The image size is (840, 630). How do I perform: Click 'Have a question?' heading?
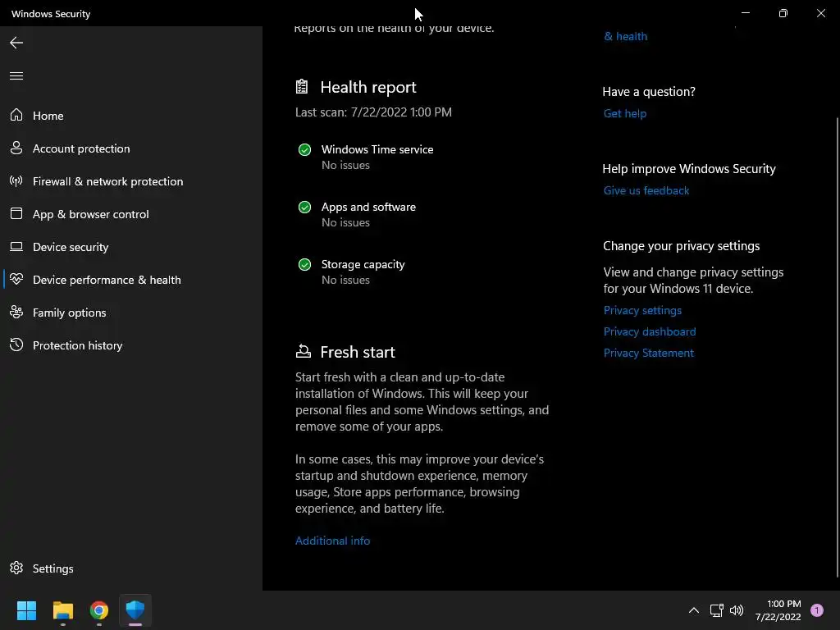(x=649, y=92)
